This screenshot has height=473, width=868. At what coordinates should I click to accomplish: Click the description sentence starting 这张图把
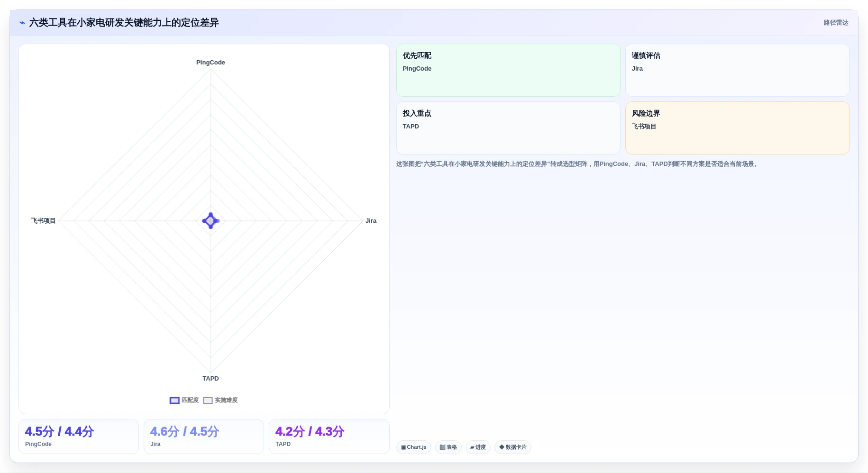click(578, 164)
